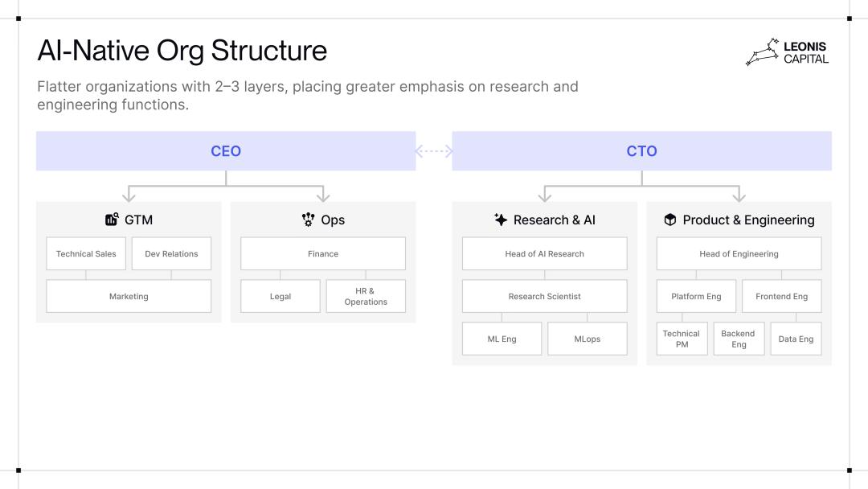
Task: Select the Dev Relations box
Action: tap(171, 253)
